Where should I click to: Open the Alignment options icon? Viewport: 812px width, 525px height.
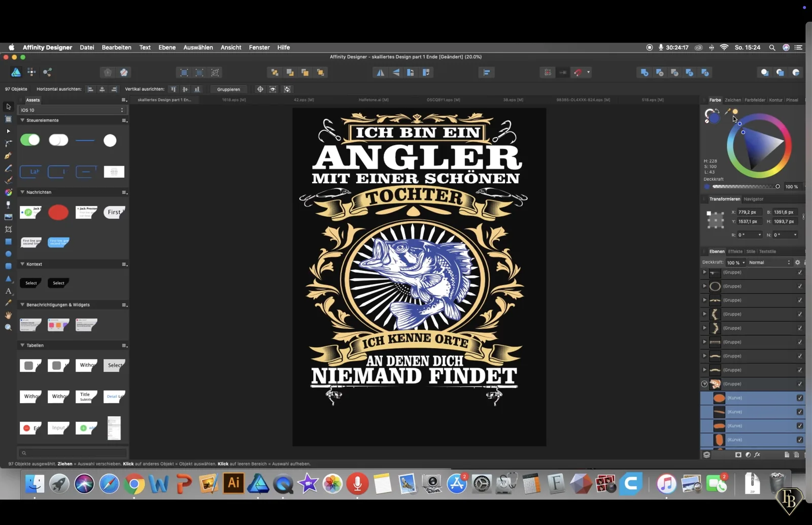tap(486, 73)
